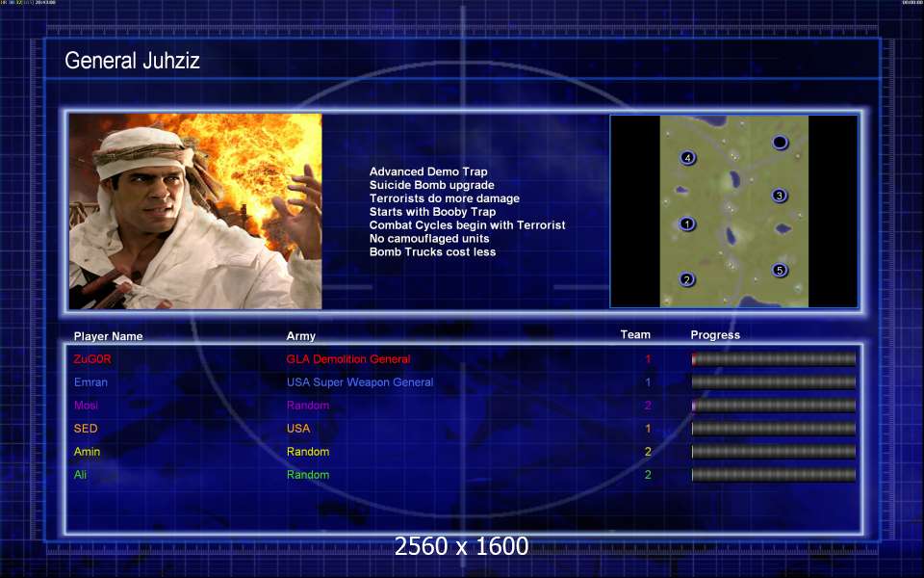
Task: Click Mosi's loading progress bar
Action: point(773,406)
